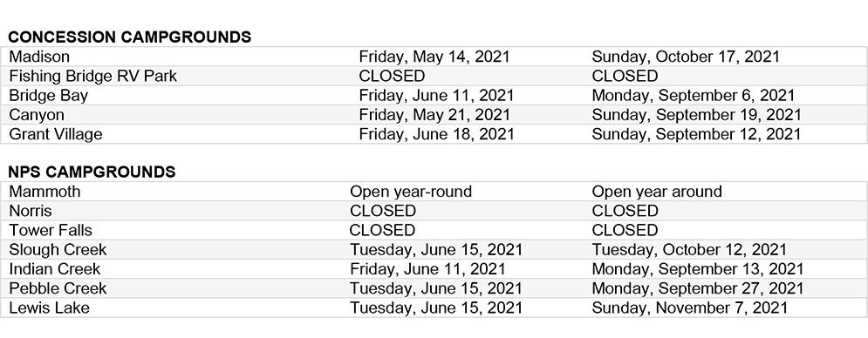Select Pebble Creek closing date September 27
The width and height of the screenshot is (868, 338).
(x=698, y=288)
